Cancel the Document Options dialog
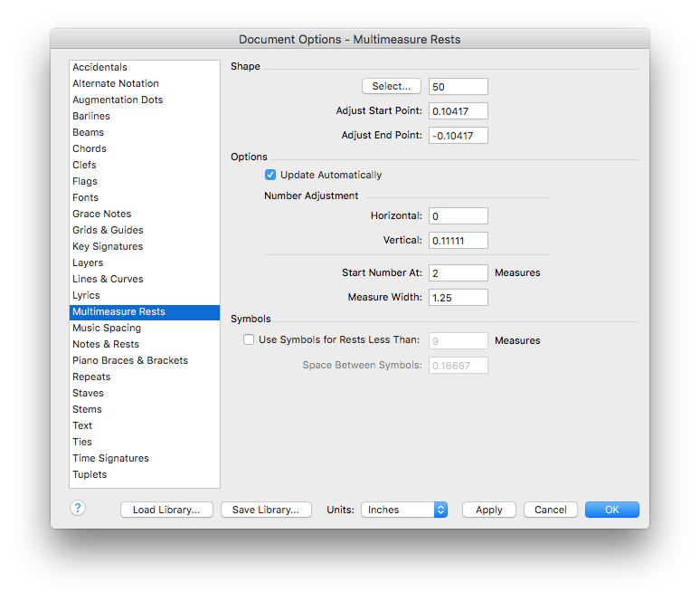Image resolution: width=700 pixels, height=601 pixels. click(x=551, y=510)
